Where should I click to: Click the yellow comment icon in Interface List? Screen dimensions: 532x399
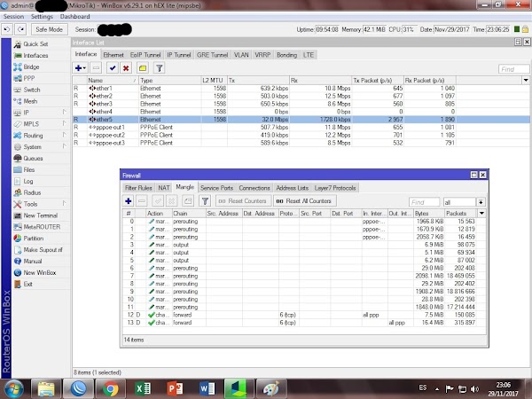coord(143,68)
